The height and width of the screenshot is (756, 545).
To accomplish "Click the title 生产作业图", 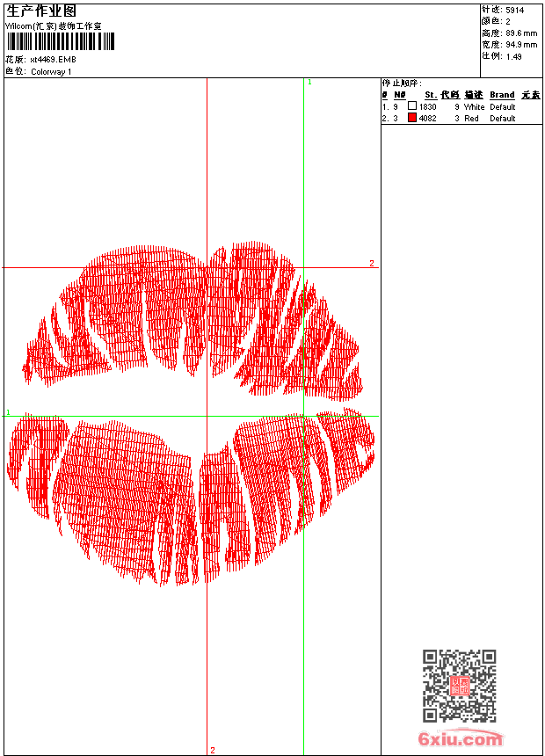I will point(41,11).
